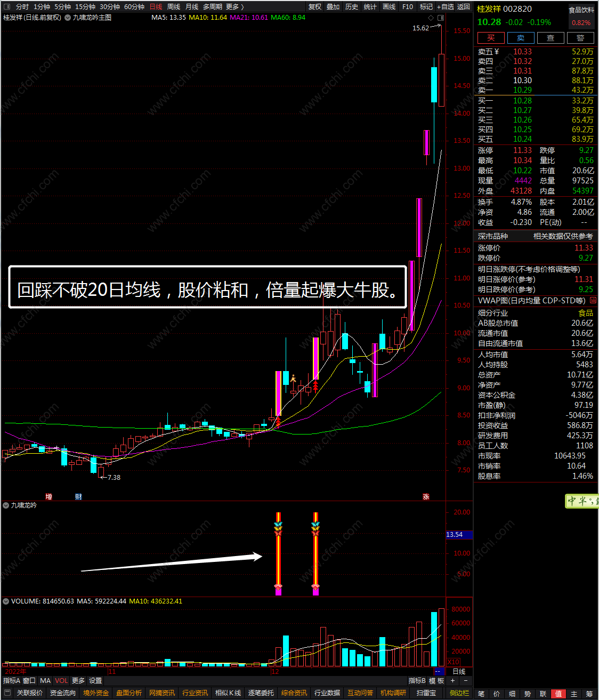The height and width of the screenshot is (700, 599).
Task: Click the 增 event marker on chart
Action: pos(49,496)
